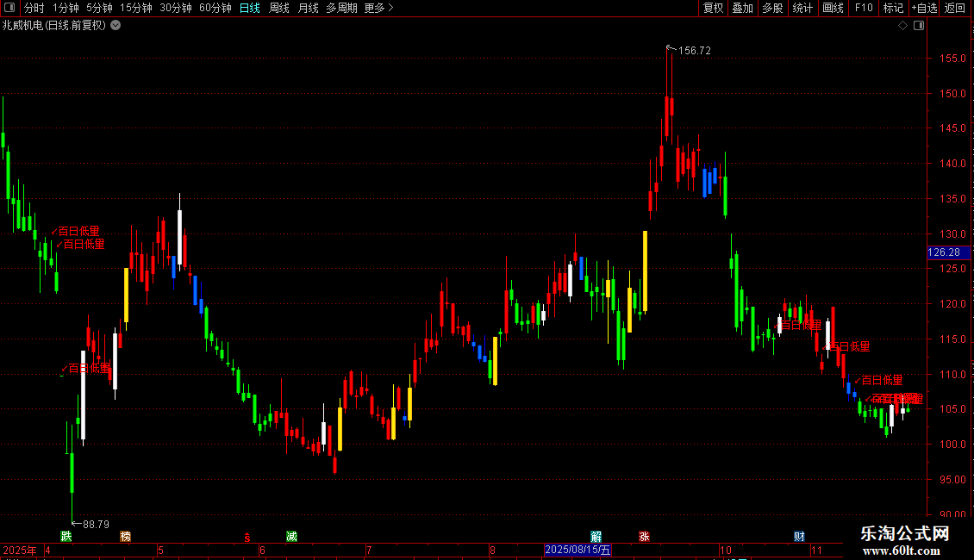Click the 126.28 current price tag

click(948, 252)
